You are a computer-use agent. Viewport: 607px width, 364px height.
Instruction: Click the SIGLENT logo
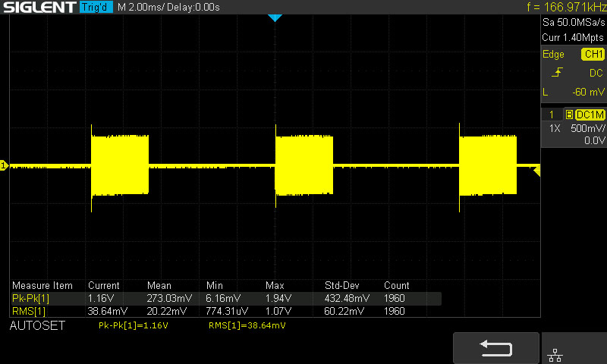pyautogui.click(x=39, y=7)
